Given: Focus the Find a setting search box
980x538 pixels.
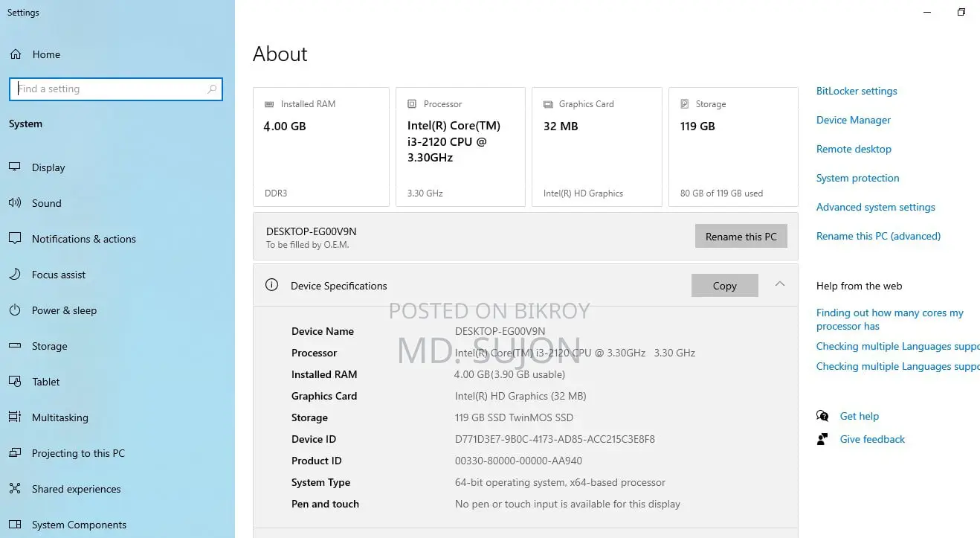Looking at the screenshot, I should click(x=116, y=89).
